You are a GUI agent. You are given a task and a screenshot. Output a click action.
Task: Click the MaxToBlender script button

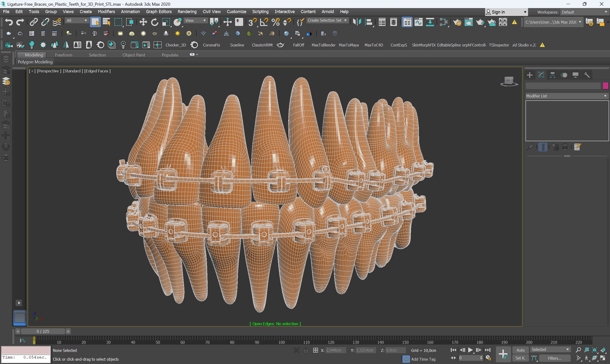[323, 45]
